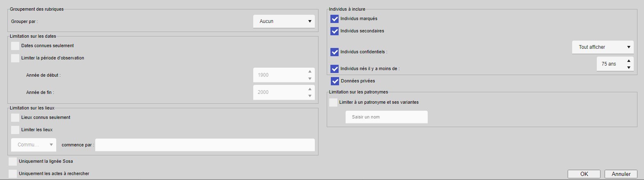Expand the Commu... place type dropdown
This screenshot has width=644, height=180.
coord(34,145)
